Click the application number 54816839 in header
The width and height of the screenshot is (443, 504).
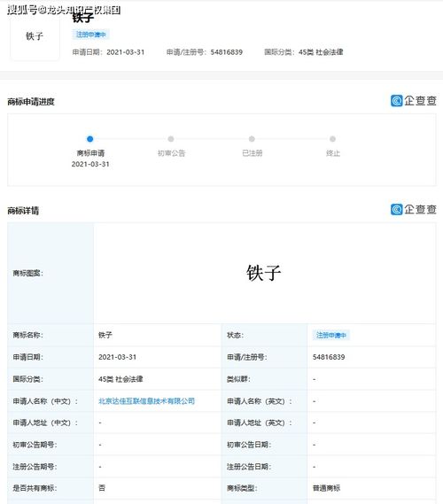[227, 52]
